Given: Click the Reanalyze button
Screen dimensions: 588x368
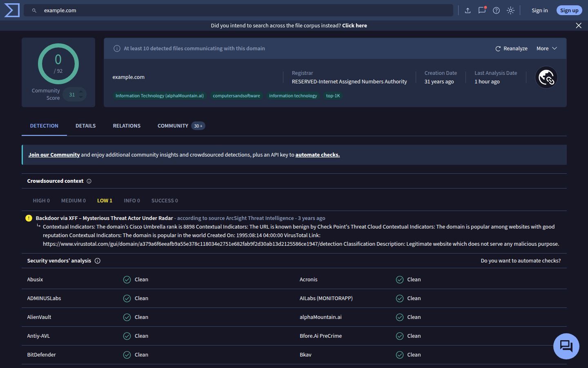Looking at the screenshot, I should tap(512, 48).
